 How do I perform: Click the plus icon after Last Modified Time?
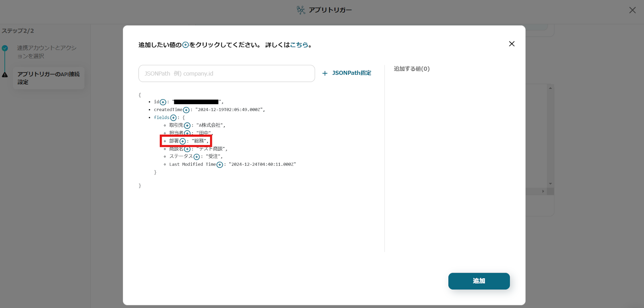point(220,165)
